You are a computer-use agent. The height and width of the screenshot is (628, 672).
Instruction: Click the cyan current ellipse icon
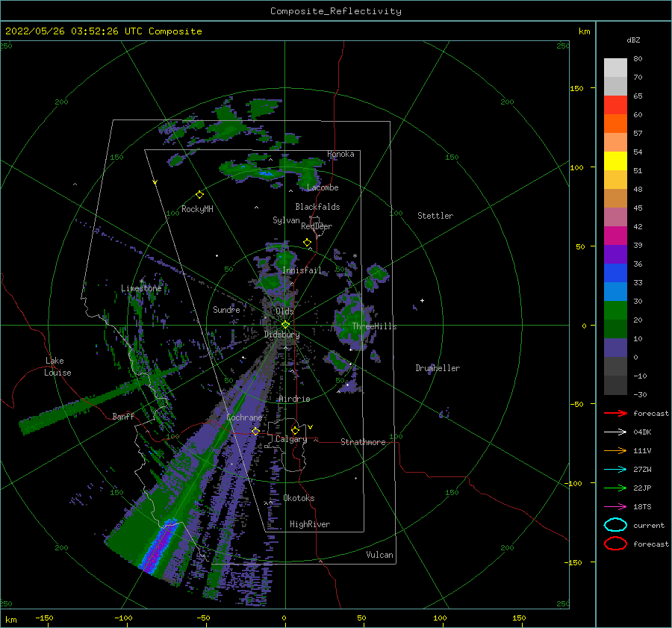pyautogui.click(x=615, y=525)
